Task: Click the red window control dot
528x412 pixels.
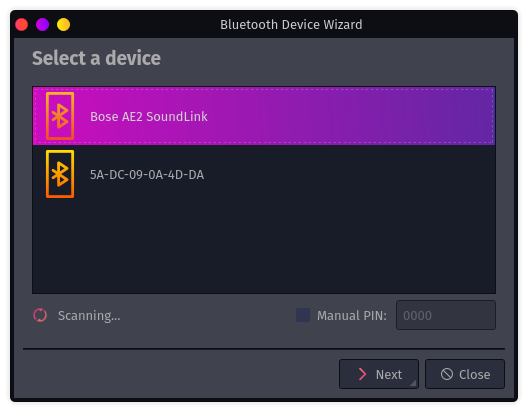Action: tap(22, 25)
